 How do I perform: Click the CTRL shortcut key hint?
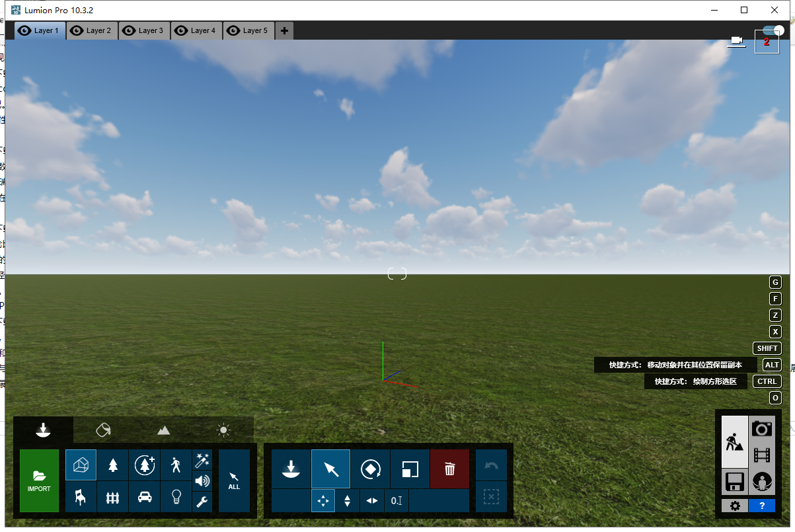pos(767,381)
